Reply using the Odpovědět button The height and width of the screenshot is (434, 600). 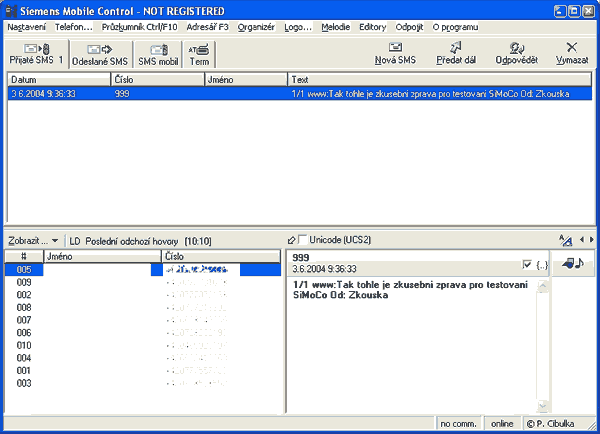[517, 54]
